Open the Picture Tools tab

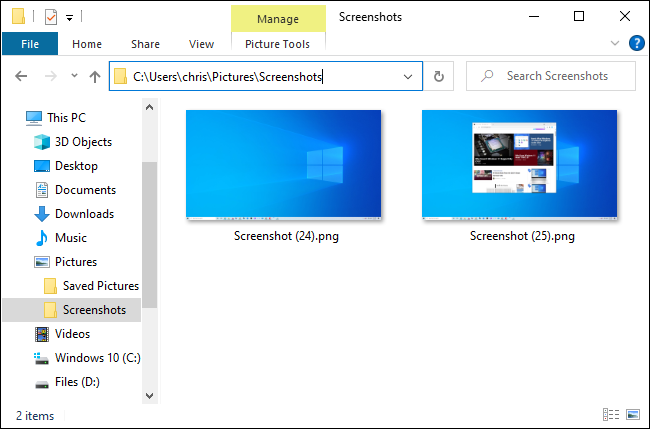tap(277, 44)
